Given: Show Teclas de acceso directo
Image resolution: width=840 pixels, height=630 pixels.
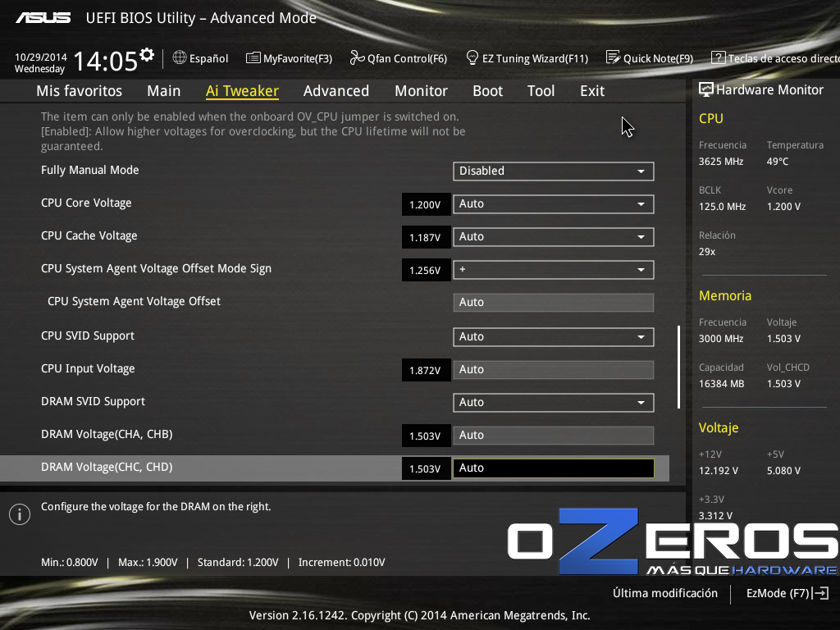Looking at the screenshot, I should [x=776, y=58].
